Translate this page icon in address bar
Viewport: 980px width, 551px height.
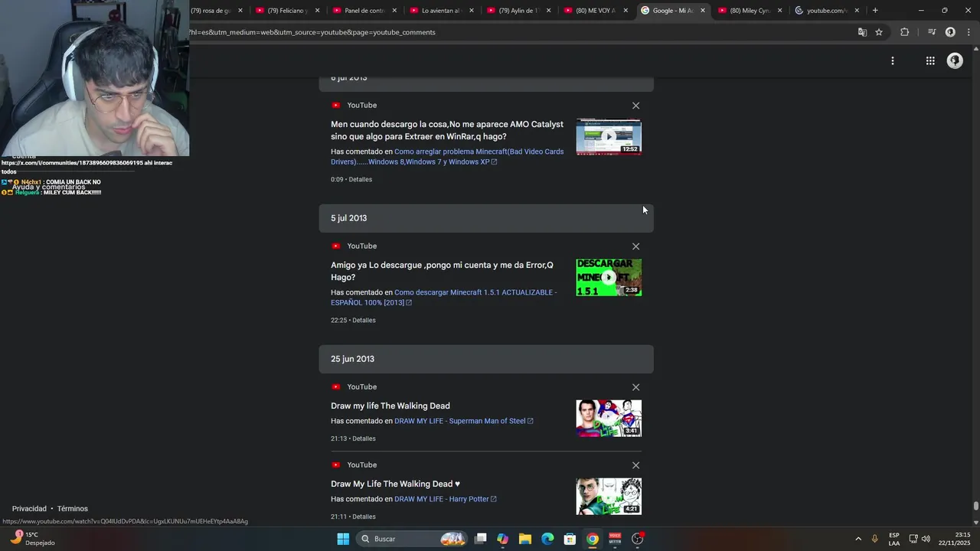point(862,32)
